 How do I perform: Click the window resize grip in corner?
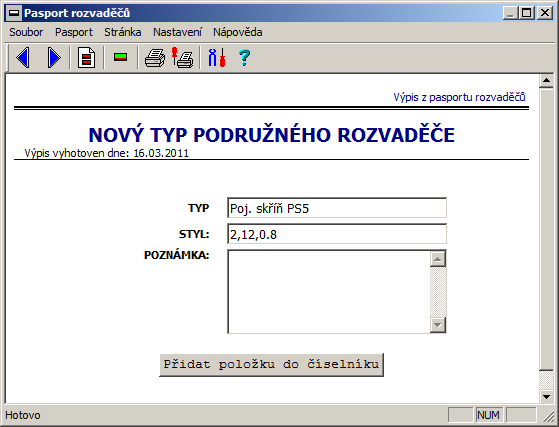tap(548, 416)
